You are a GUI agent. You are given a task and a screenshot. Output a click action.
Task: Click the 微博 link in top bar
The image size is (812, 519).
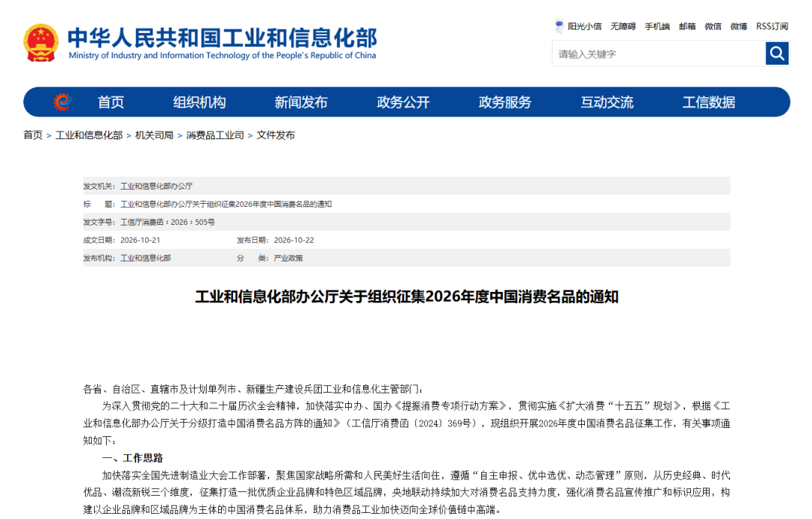click(739, 26)
